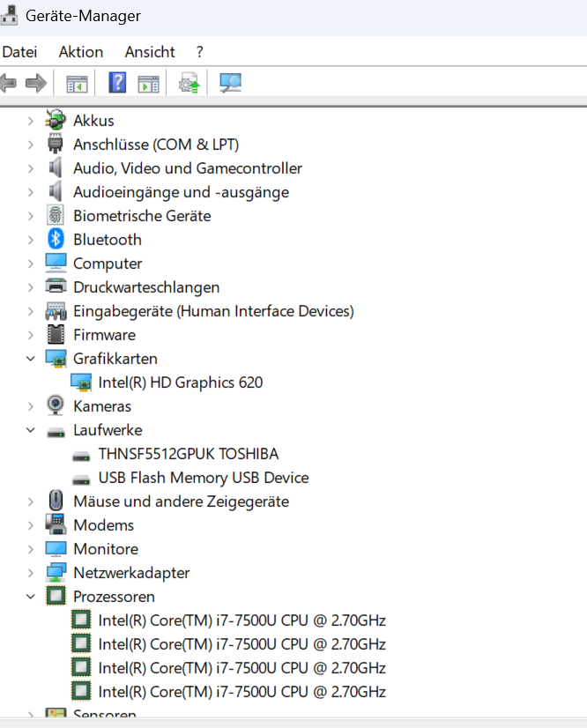Viewport: 587px width, 728px height.
Task: Select the Biometrische Geräte label
Action: tap(142, 216)
